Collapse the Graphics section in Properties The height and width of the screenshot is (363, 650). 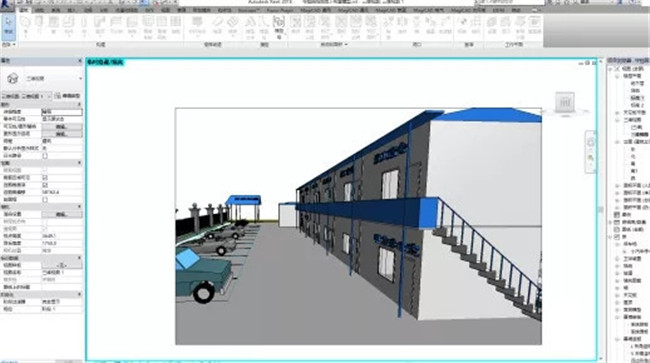click(80, 104)
